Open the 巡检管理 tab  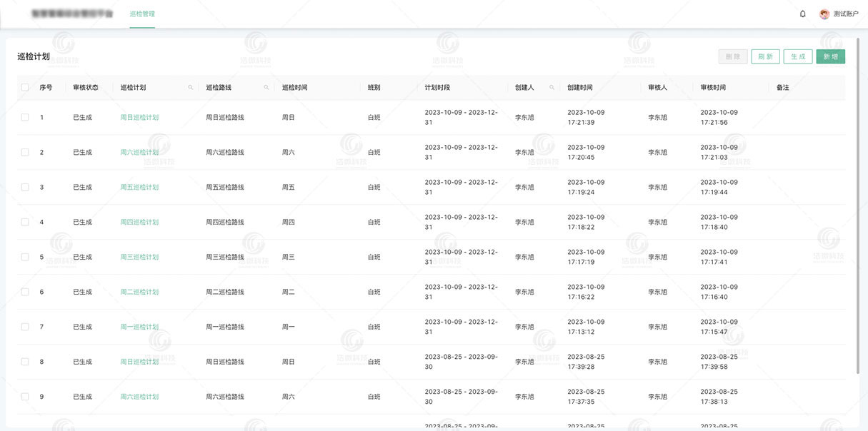[x=142, y=14]
